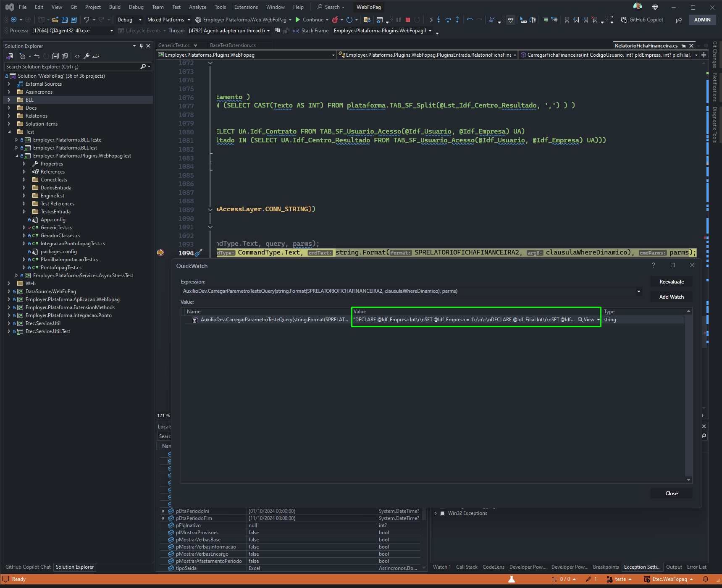Image resolution: width=722 pixels, height=588 pixels.
Task: Click the Step Into arrow icon
Action: pos(438,20)
